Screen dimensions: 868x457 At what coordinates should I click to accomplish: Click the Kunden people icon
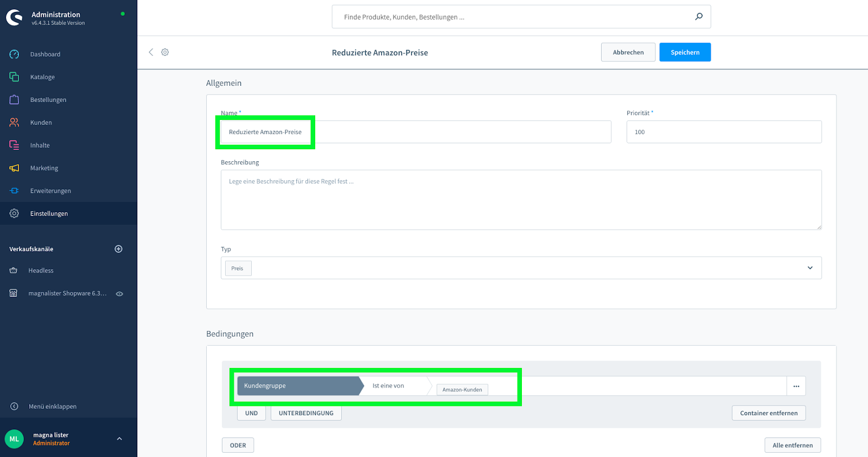(14, 123)
